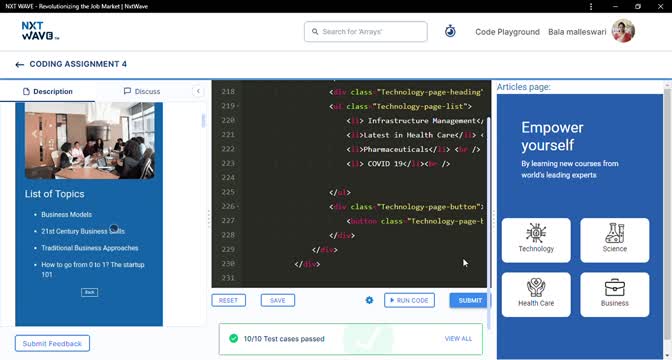Viewport: 672px width, 360px height.
Task: Open the browser three-dot menu
Action: (591, 6)
